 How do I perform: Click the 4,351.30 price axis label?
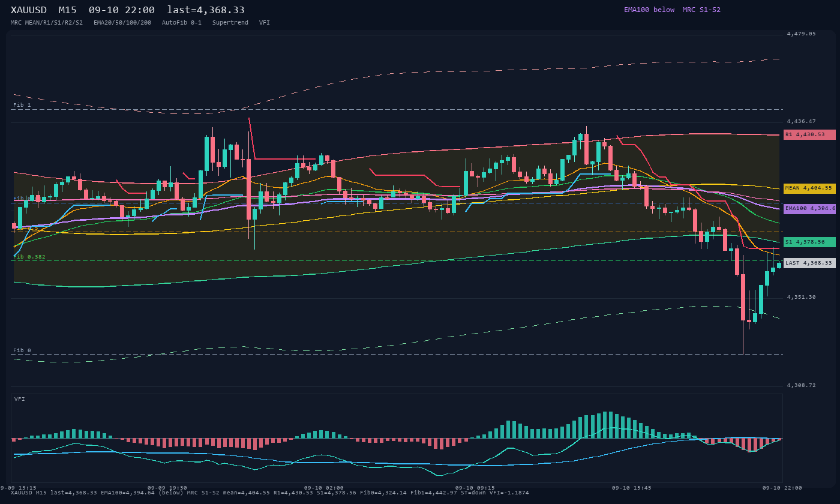801,298
